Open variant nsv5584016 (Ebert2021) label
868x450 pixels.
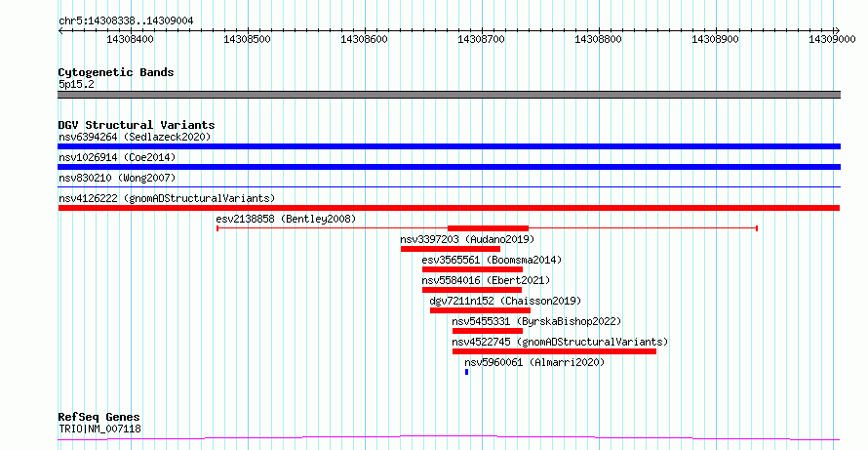pos(486,280)
